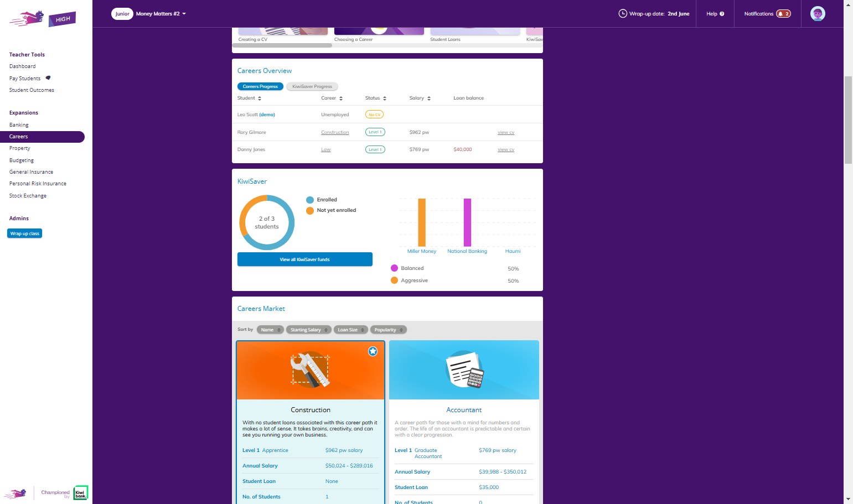Screen dimensions: 853x504
Task: Switch to Careers Progress tab
Action: (260, 86)
